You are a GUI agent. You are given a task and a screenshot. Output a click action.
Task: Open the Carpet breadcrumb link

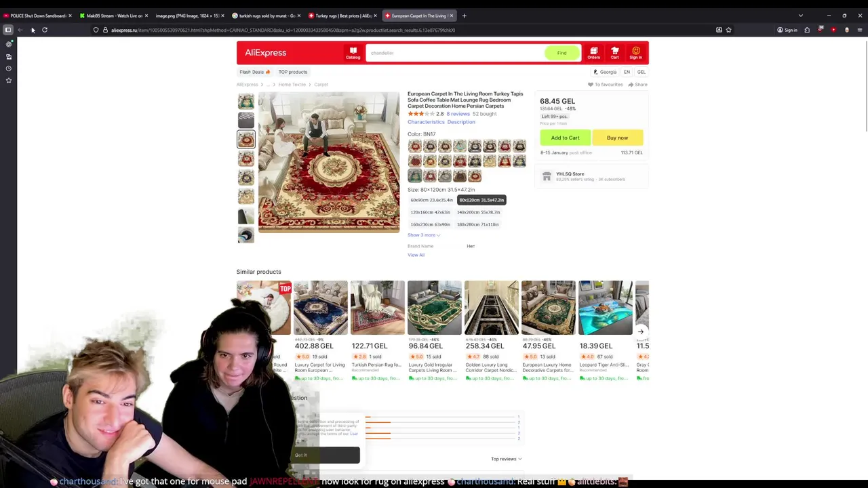[321, 85]
